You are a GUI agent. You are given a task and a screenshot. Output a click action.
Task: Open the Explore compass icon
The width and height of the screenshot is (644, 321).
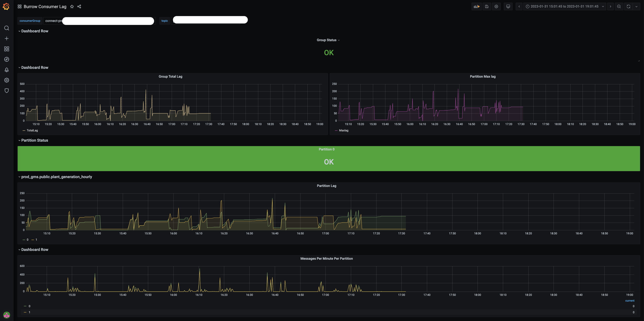coord(6,59)
